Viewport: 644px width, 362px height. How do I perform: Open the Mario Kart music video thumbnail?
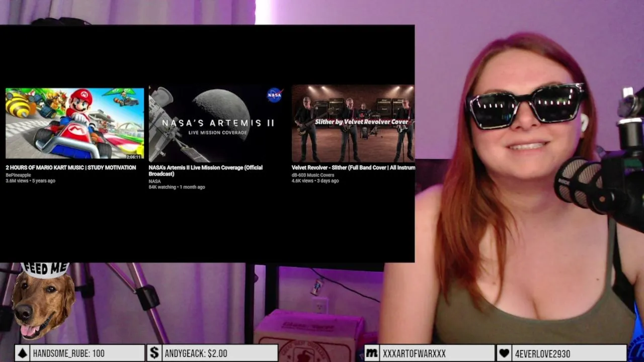(x=74, y=123)
